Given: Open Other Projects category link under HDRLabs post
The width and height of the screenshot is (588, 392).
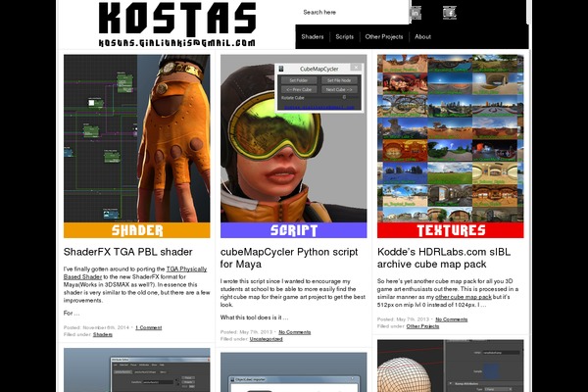Looking at the screenshot, I should (x=422, y=326).
